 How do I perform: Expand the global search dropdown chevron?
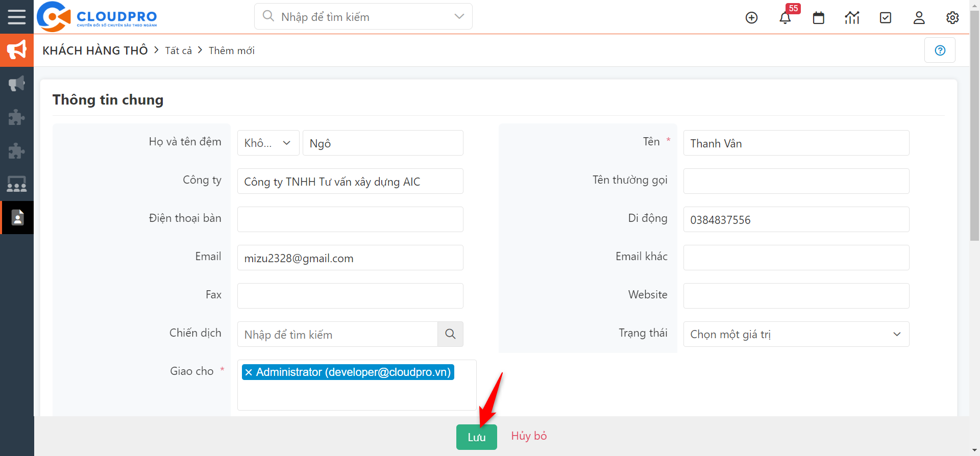click(459, 16)
